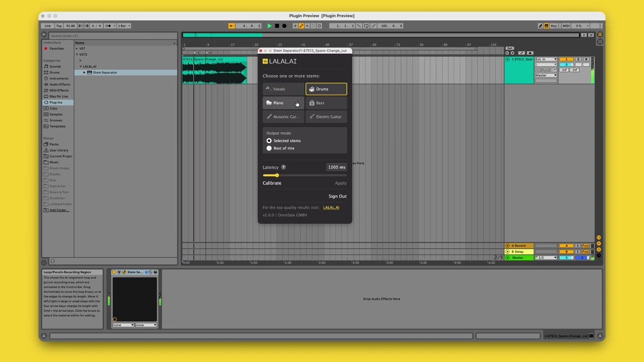Click the Lock Envelopes icon
The height and width of the screenshot is (362, 644).
pos(530,53)
